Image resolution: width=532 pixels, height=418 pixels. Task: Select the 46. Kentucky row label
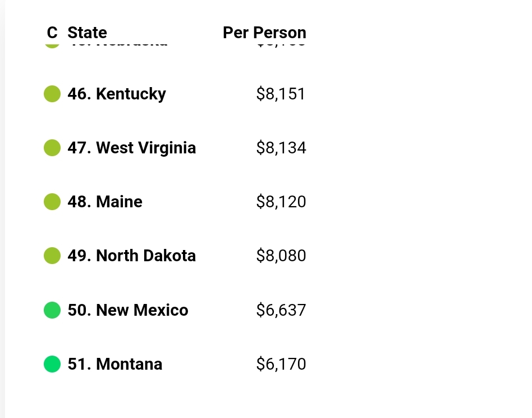pos(117,94)
